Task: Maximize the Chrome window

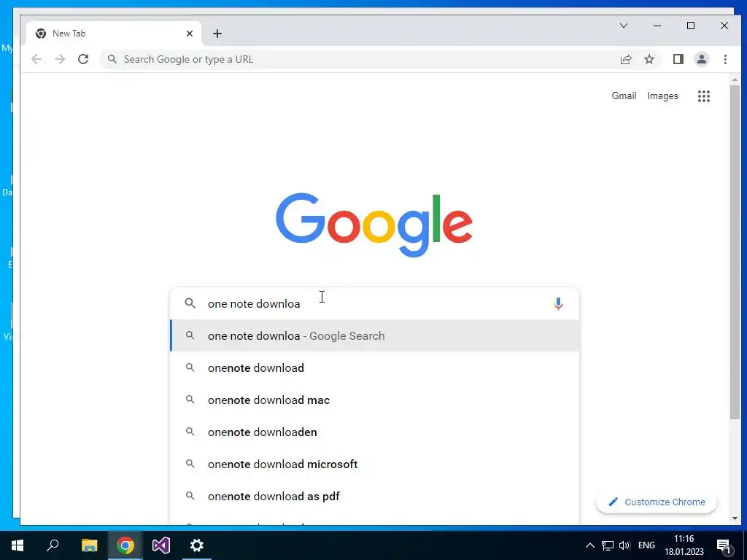Action: click(x=691, y=26)
